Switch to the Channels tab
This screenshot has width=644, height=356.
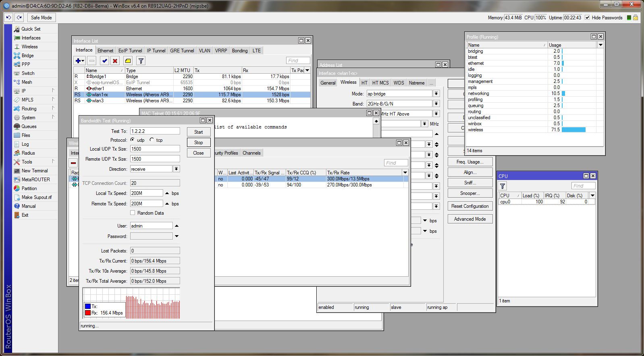tap(251, 153)
